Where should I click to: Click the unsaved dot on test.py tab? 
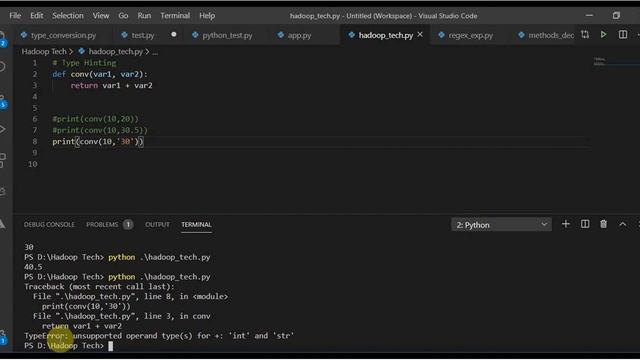click(x=174, y=35)
